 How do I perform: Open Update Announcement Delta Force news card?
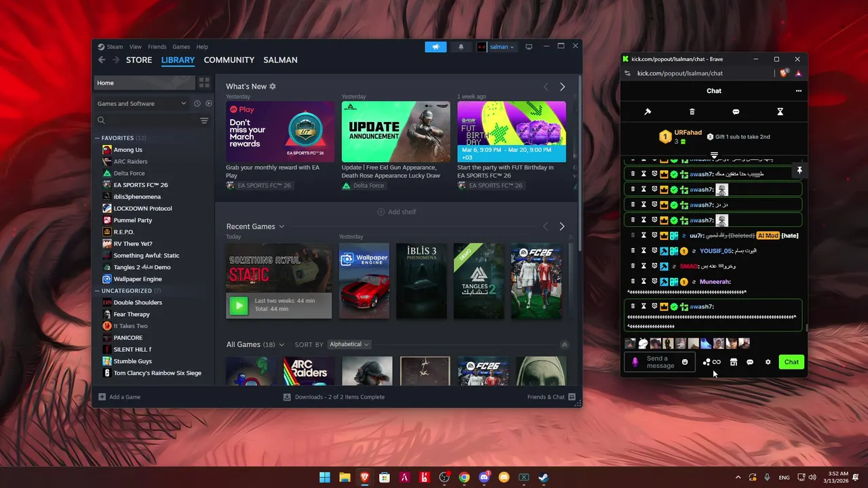click(396, 132)
